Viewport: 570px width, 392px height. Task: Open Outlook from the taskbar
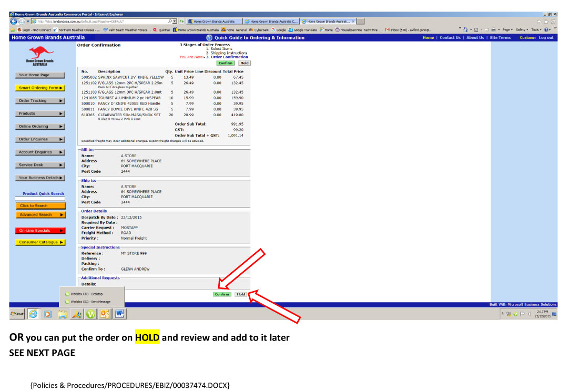point(104,314)
